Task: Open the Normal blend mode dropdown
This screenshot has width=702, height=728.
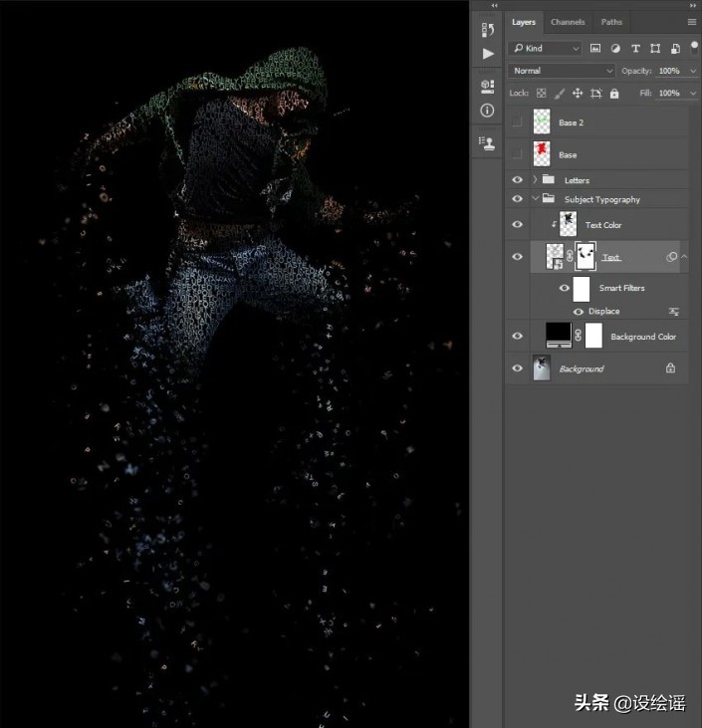Action: coord(562,71)
